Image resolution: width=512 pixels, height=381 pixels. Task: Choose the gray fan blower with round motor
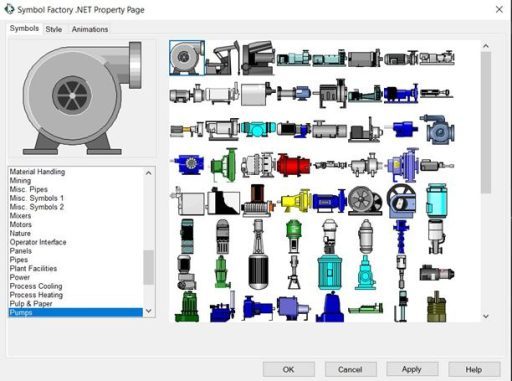365,200
